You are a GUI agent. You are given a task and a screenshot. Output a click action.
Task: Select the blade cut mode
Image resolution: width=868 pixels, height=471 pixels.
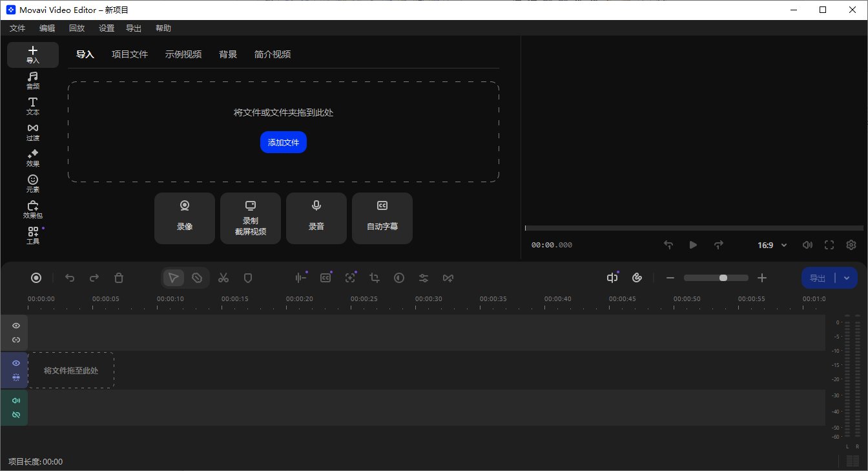pyautogui.click(x=197, y=278)
